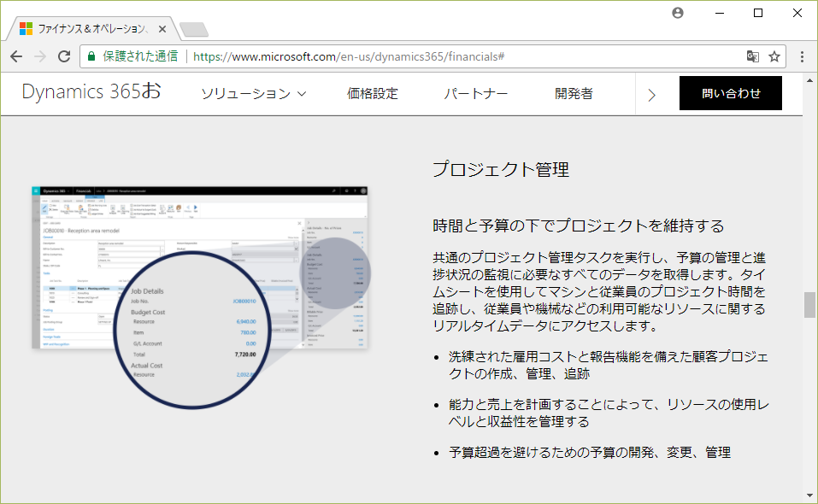Go forward with the browser arrow

coord(40,56)
